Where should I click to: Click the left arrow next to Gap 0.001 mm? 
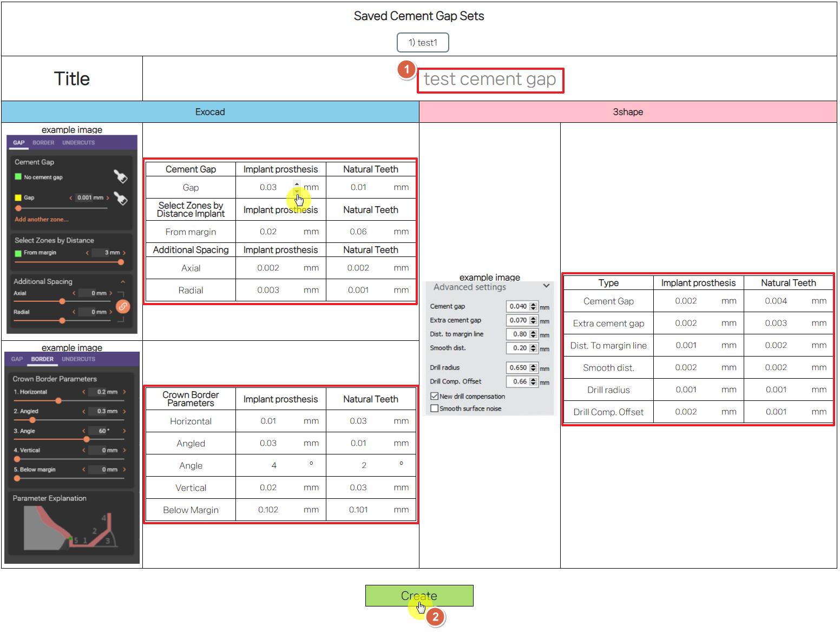[x=71, y=198]
